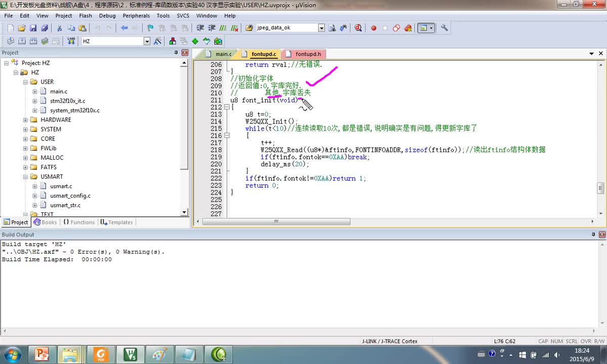Collapse the font_init function code fold
Image resolution: width=607 pixels, height=364 pixels.
pyautogui.click(x=227, y=107)
